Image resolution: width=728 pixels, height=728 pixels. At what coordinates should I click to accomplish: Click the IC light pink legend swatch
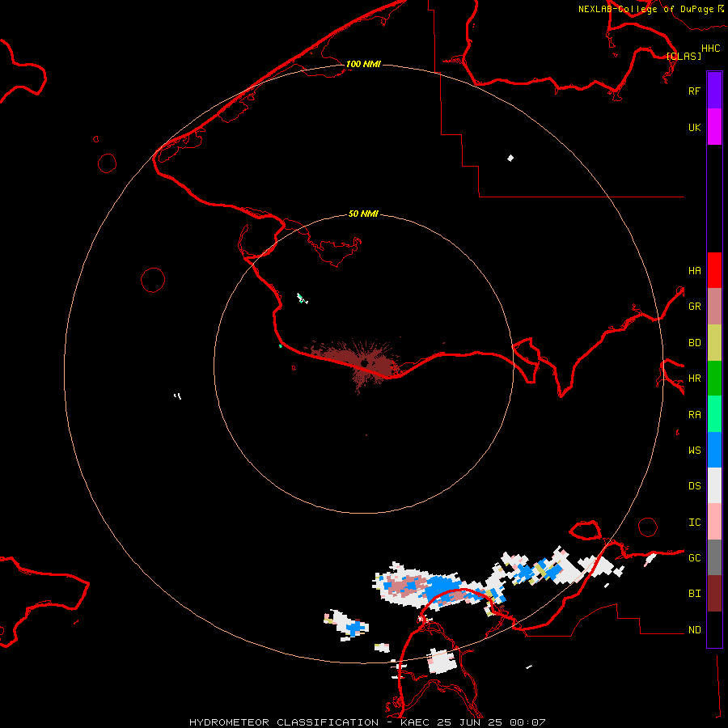714,522
